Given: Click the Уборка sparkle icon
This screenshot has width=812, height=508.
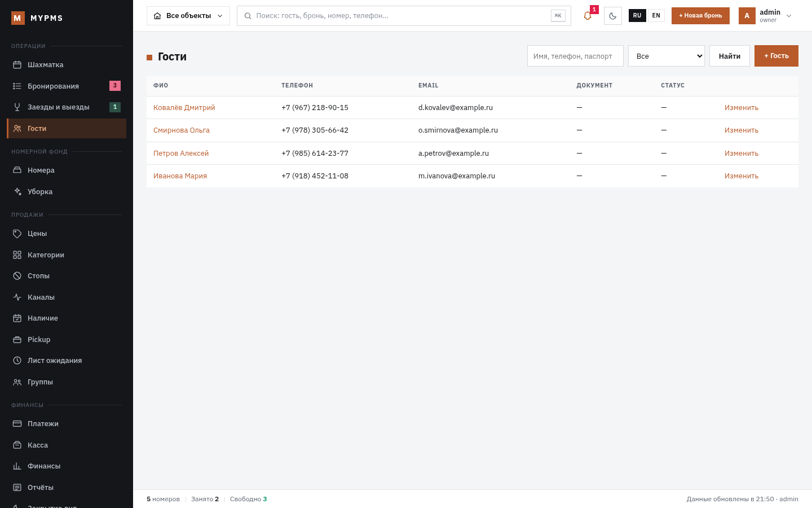Looking at the screenshot, I should (17, 192).
